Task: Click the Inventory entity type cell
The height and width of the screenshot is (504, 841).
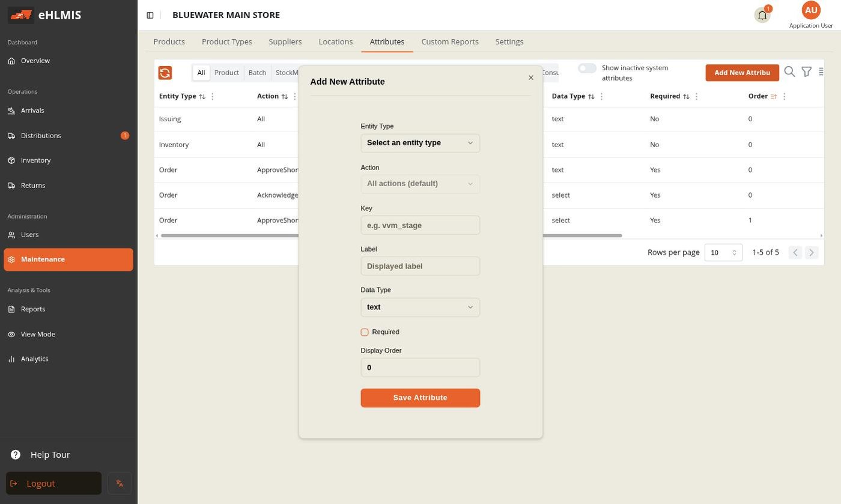Action: coord(174,145)
